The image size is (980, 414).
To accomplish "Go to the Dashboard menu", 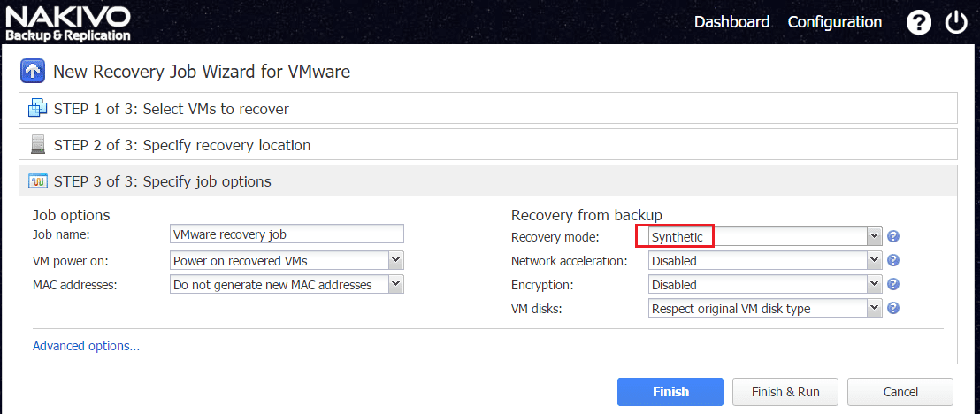I will (x=731, y=22).
